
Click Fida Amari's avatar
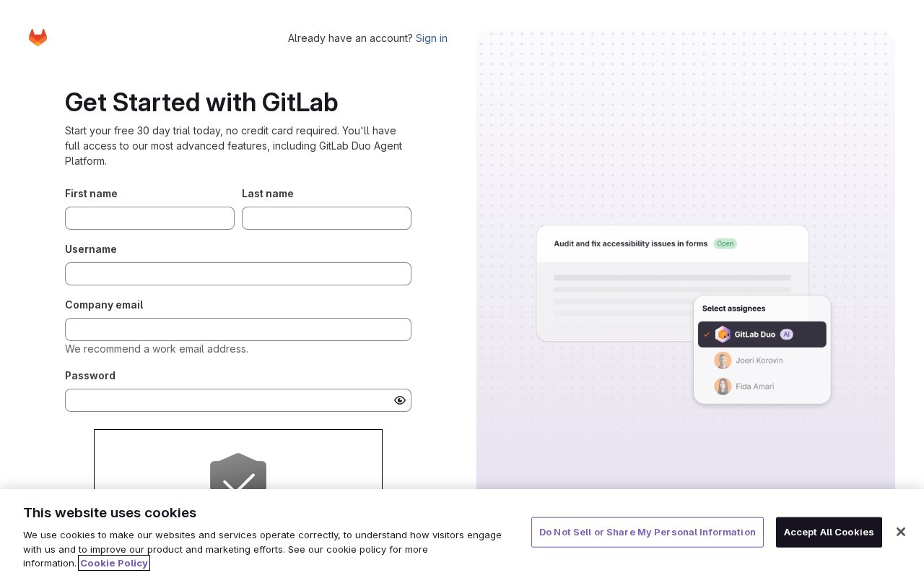click(x=723, y=387)
